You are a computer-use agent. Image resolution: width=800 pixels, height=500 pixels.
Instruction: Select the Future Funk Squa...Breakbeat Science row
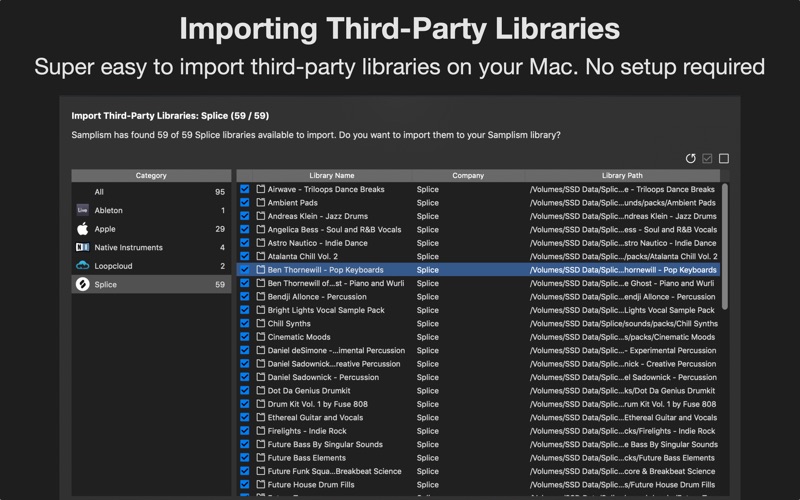coord(478,471)
